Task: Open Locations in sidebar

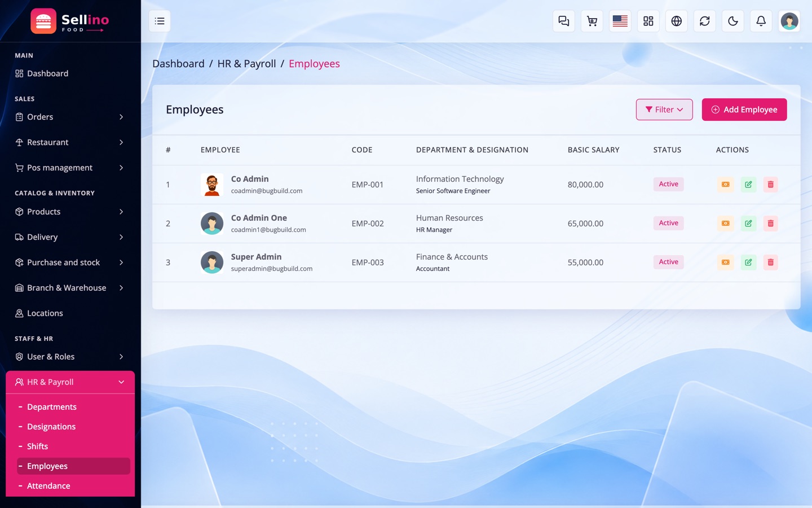Action: [70, 313]
